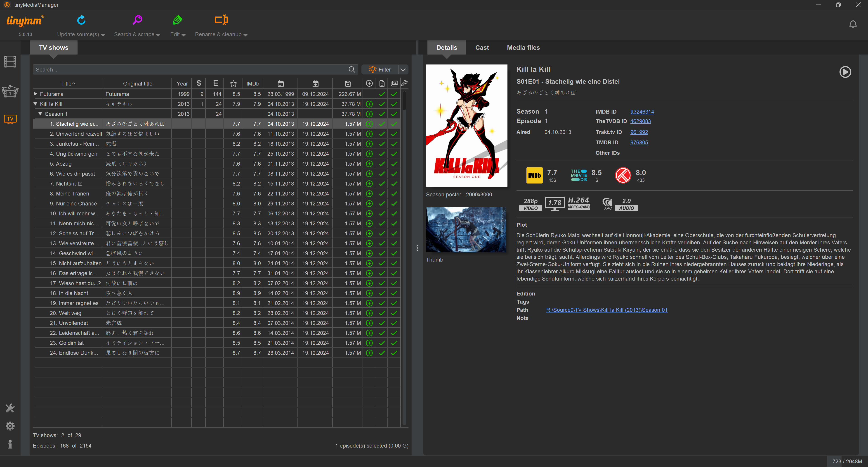Play the episode with play button
Viewport: 868px width, 467px height.
click(x=845, y=72)
